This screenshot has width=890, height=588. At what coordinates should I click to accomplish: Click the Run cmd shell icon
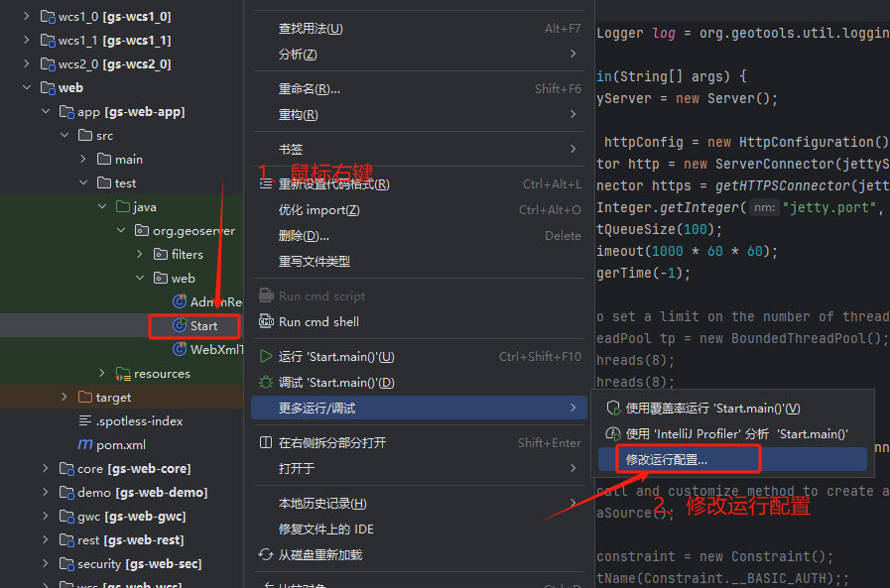pyautogui.click(x=266, y=321)
